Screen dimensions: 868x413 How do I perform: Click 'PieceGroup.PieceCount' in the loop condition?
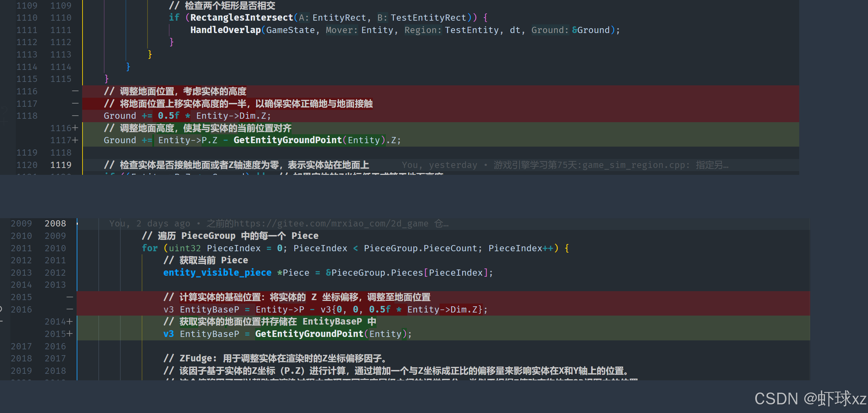coord(420,248)
